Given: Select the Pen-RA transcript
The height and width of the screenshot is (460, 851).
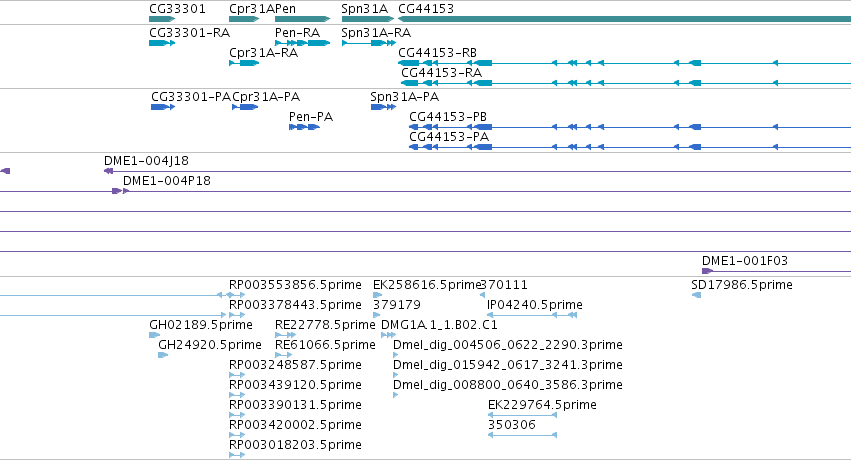Looking at the screenshot, I should coord(297,33).
